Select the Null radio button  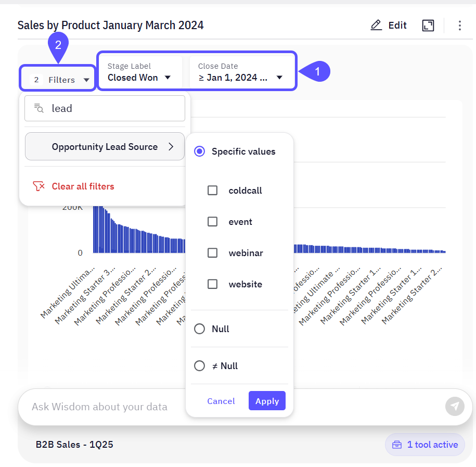click(199, 329)
